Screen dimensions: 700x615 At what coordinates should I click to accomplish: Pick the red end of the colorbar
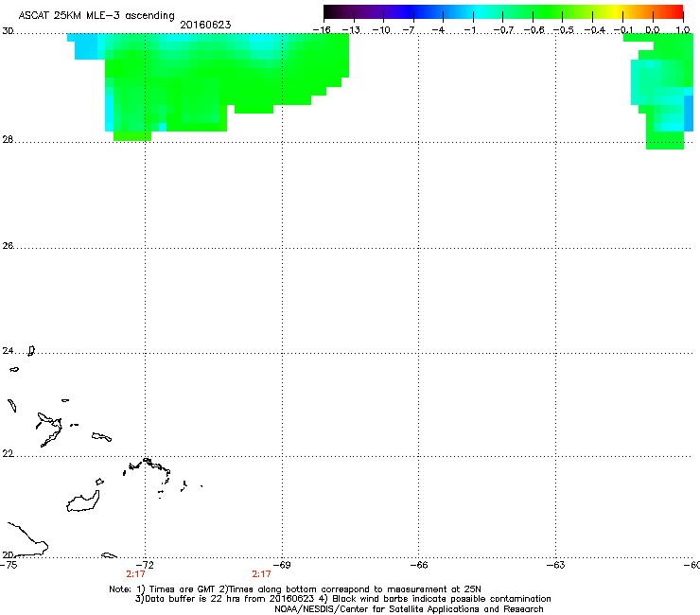[x=676, y=11]
